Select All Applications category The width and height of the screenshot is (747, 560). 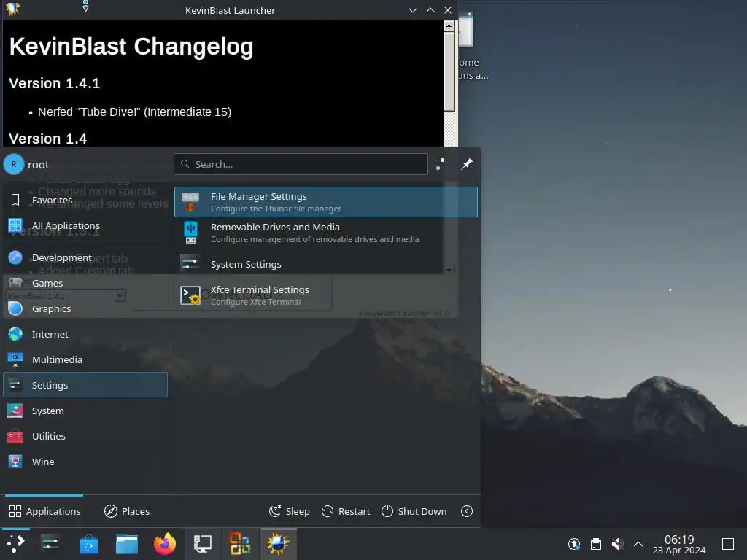[x=85, y=226]
